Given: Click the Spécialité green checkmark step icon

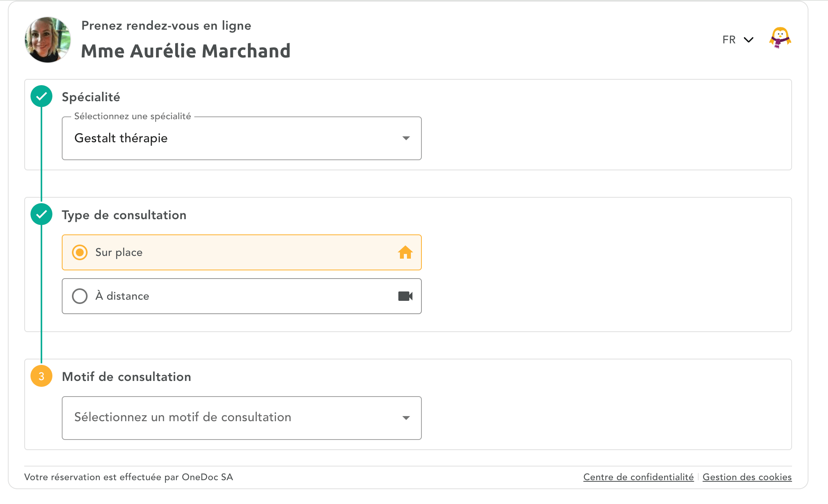Looking at the screenshot, I should pyautogui.click(x=41, y=96).
